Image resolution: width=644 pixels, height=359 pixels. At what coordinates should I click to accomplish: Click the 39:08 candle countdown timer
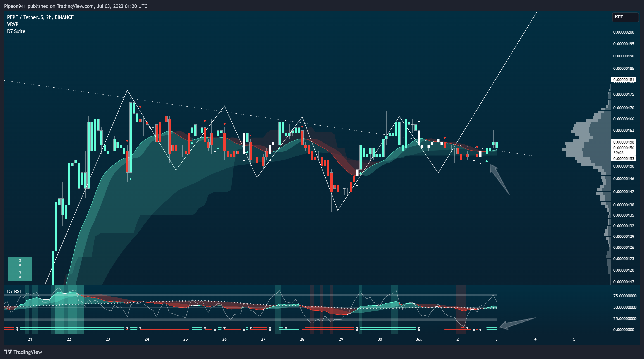coord(618,153)
